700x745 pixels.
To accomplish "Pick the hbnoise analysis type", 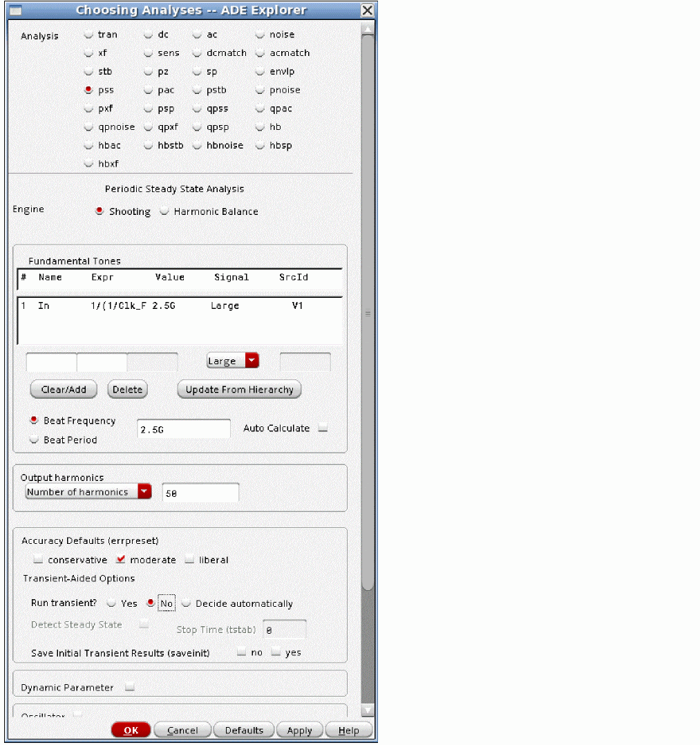I will tap(197, 145).
